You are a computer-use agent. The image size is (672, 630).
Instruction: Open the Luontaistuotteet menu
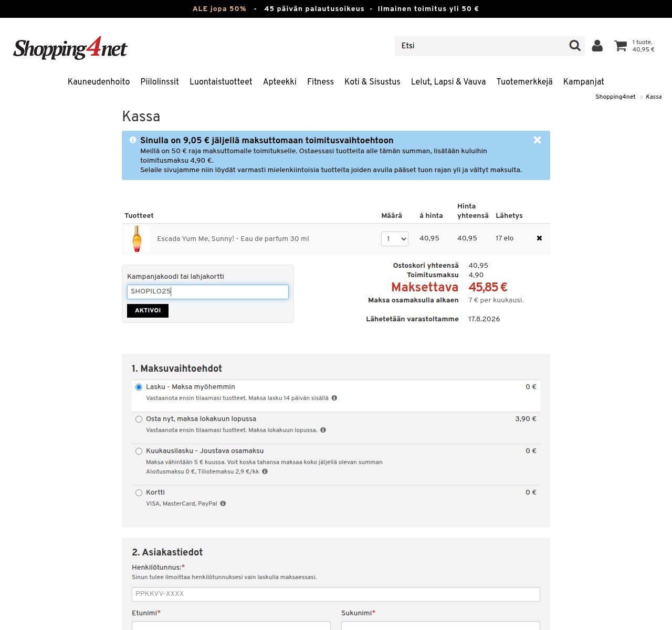pos(221,81)
